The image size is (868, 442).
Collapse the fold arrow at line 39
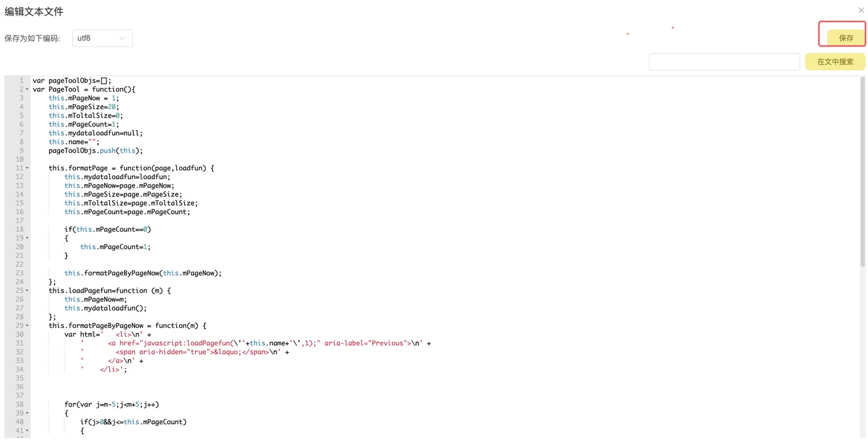tap(27, 413)
